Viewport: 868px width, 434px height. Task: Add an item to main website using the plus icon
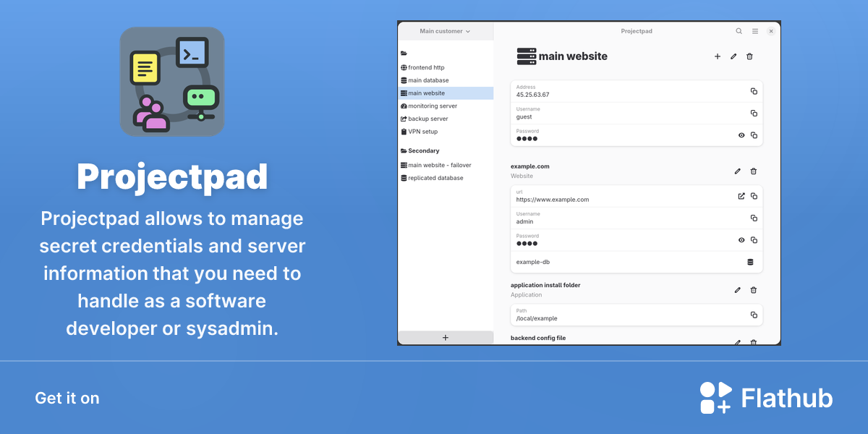click(718, 56)
